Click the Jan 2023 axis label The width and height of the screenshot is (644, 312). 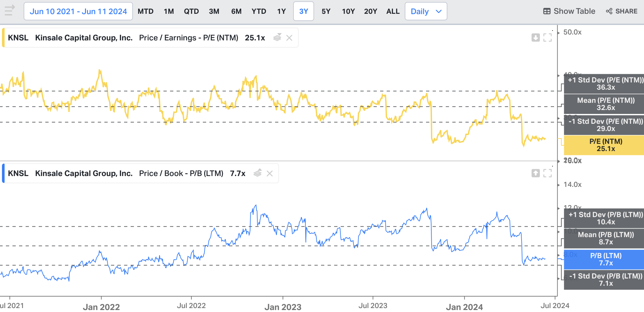283,307
